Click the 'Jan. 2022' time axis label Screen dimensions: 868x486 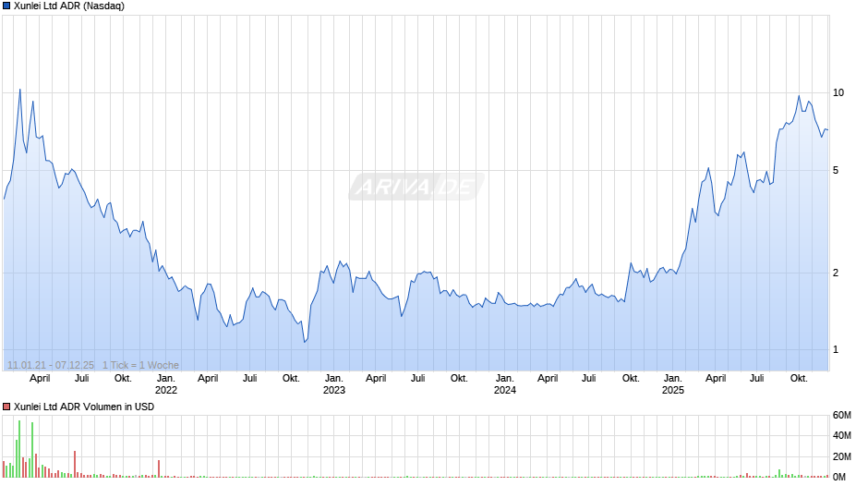(165, 384)
